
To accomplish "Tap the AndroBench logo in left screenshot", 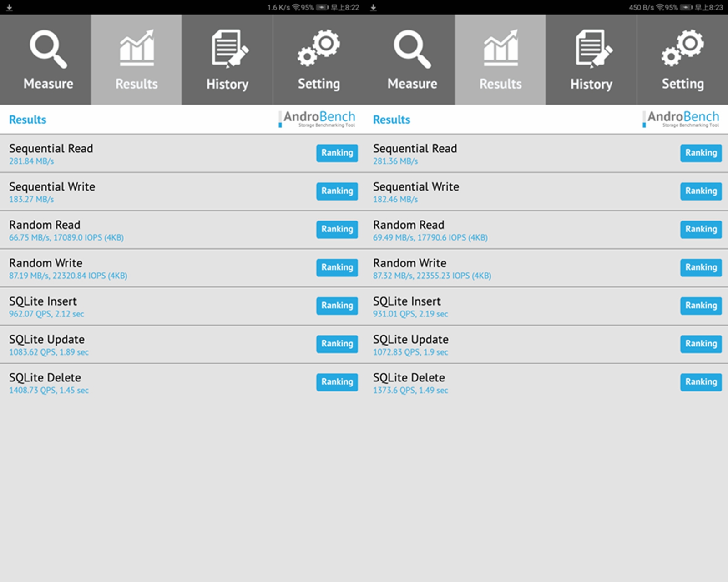I will (317, 119).
